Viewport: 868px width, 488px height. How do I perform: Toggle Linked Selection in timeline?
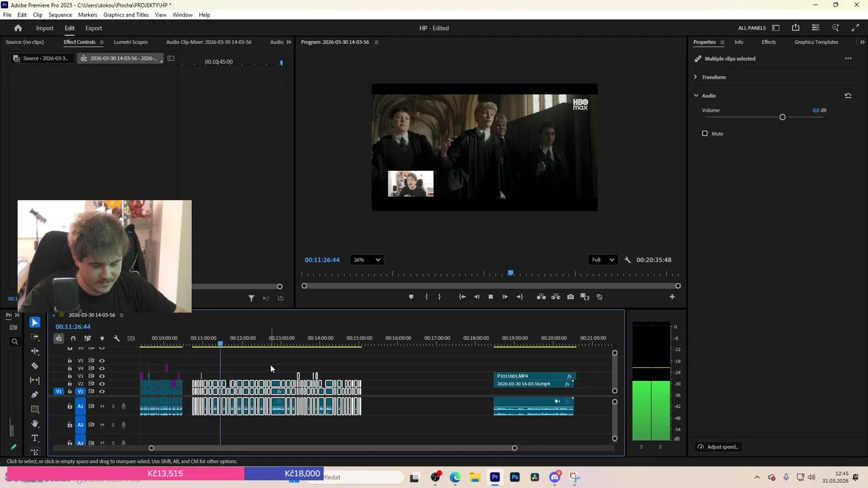pyautogui.click(x=87, y=338)
